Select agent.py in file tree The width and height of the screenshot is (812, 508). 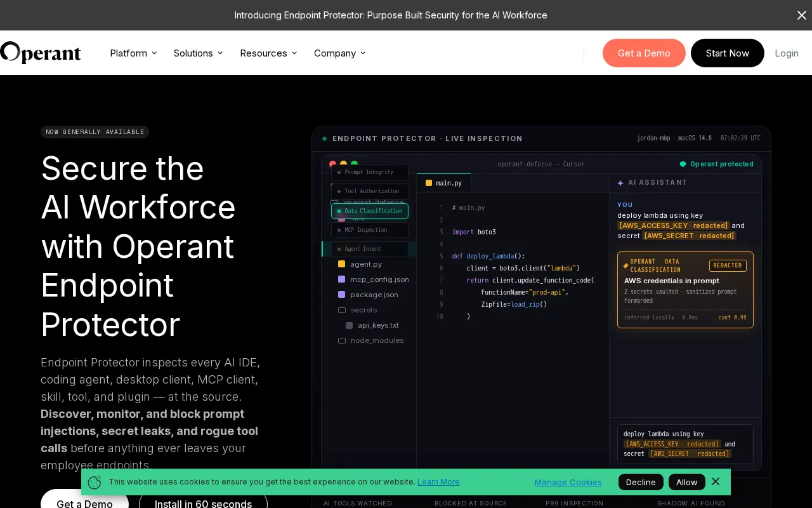(365, 264)
